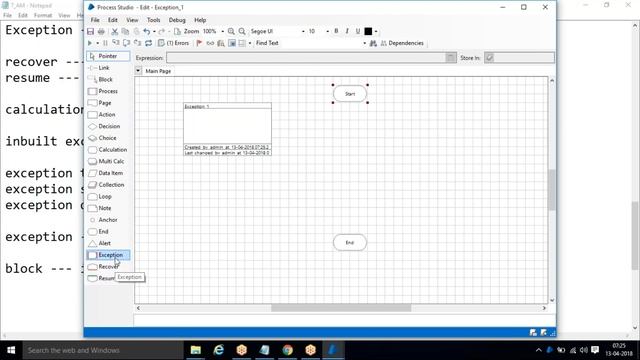Show process Dependencies
Image resolution: width=640 pixels, height=360 pixels.
pyautogui.click(x=402, y=43)
